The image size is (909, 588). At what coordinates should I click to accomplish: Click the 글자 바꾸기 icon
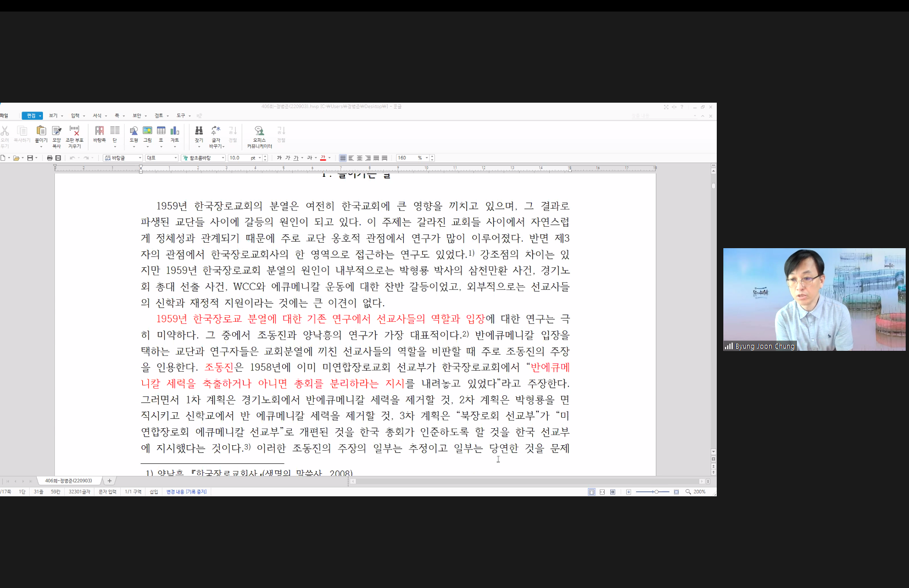pos(216,131)
